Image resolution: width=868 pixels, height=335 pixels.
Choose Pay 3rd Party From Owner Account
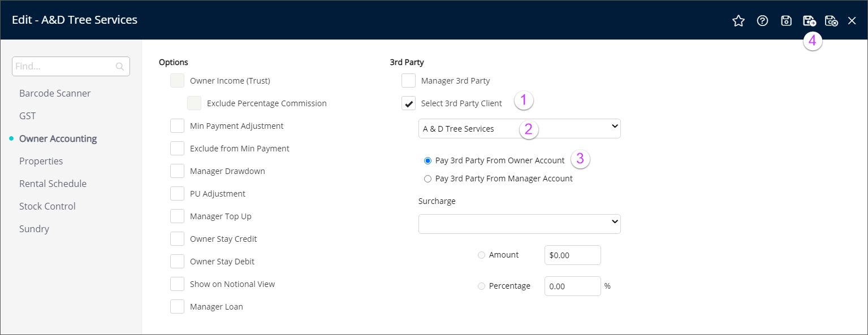(427, 160)
